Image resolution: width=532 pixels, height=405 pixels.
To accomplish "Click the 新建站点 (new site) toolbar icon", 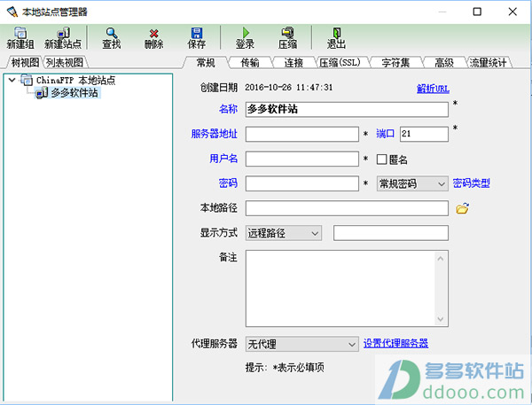I will (x=63, y=34).
